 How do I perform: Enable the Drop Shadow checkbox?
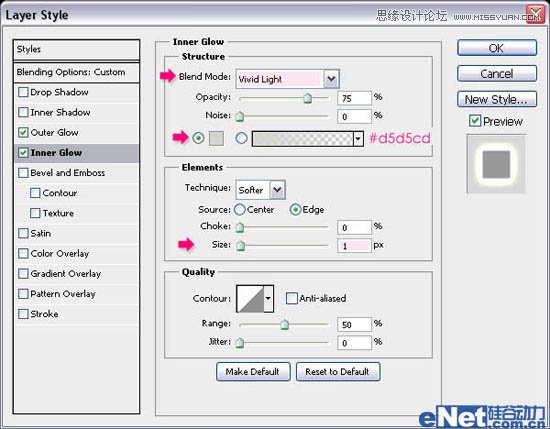(x=23, y=92)
